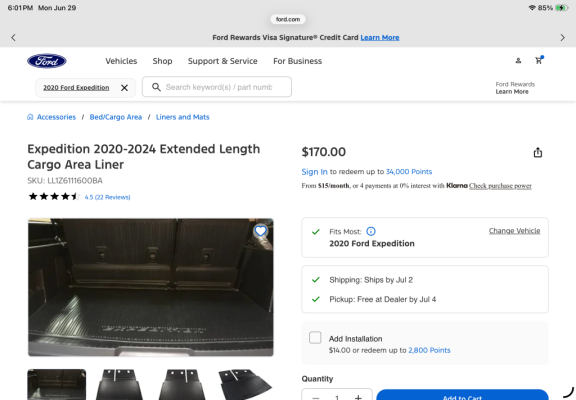Go to next banner with right arrow
This screenshot has height=400, width=576.
click(x=562, y=37)
